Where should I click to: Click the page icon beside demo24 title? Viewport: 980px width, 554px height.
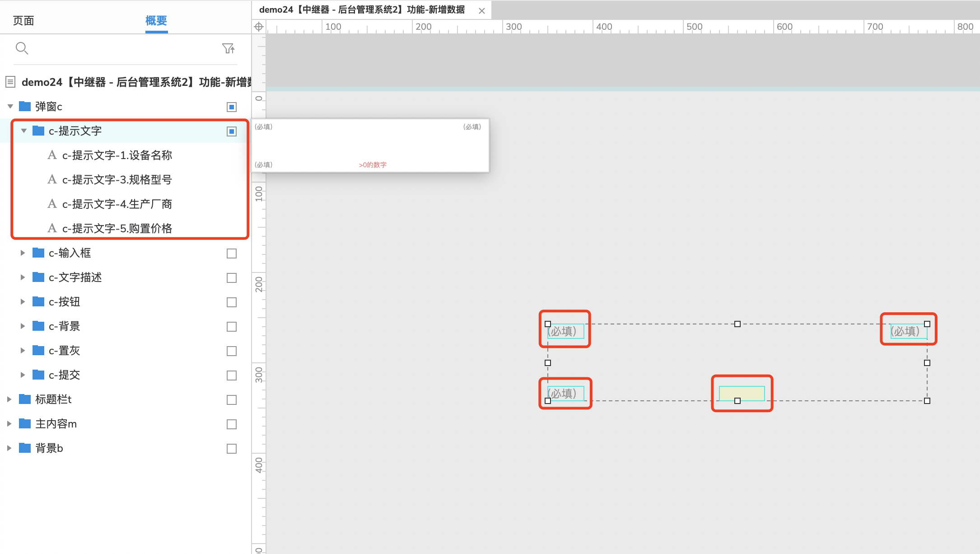[x=10, y=82]
